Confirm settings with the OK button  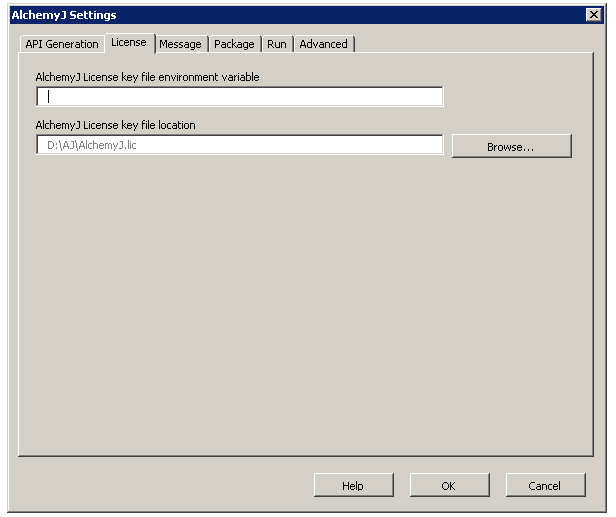tap(448, 485)
